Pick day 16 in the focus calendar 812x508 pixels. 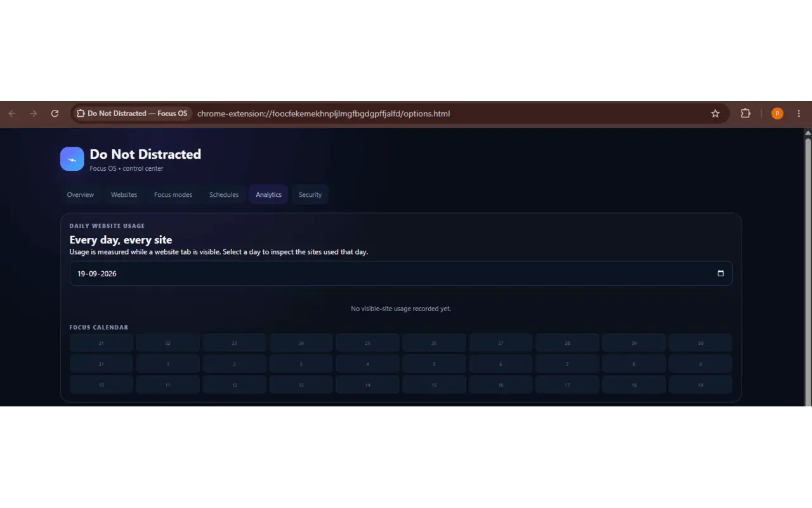tap(501, 385)
